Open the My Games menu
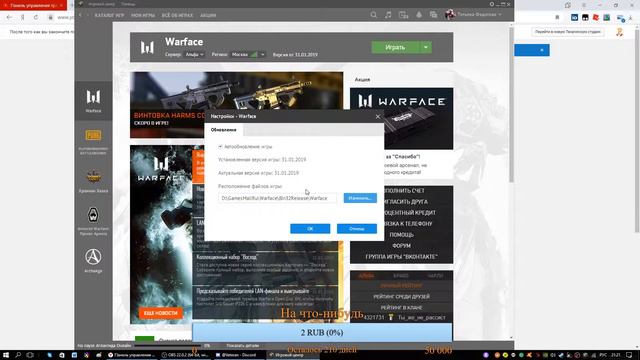The image size is (640, 360). pyautogui.click(x=143, y=15)
